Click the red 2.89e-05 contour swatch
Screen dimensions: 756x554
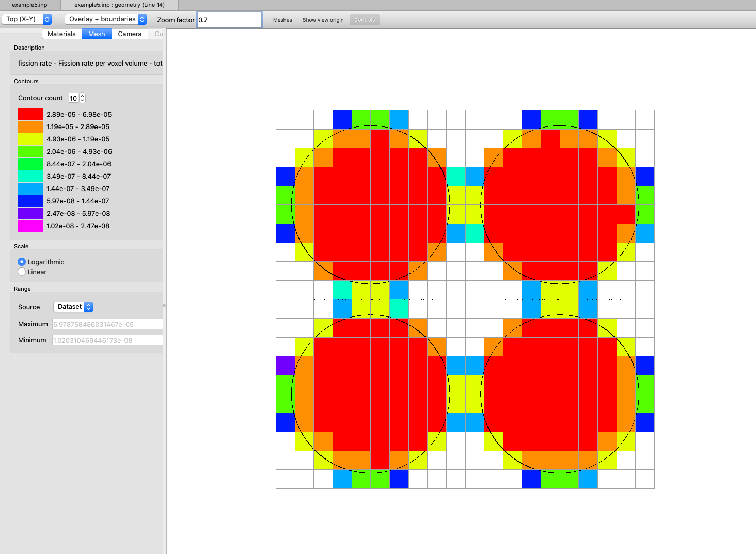click(x=30, y=114)
